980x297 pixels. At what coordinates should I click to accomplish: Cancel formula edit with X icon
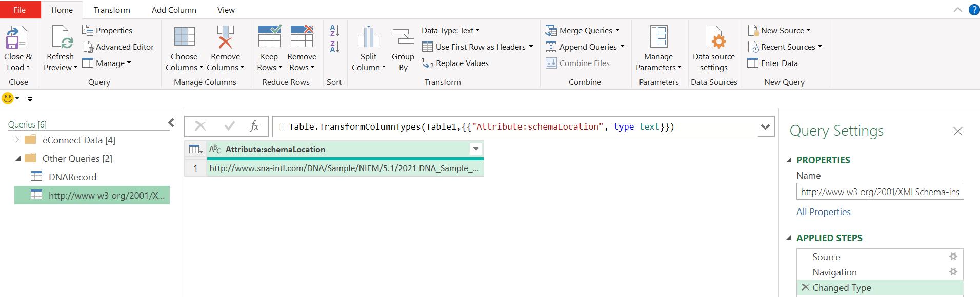[201, 126]
